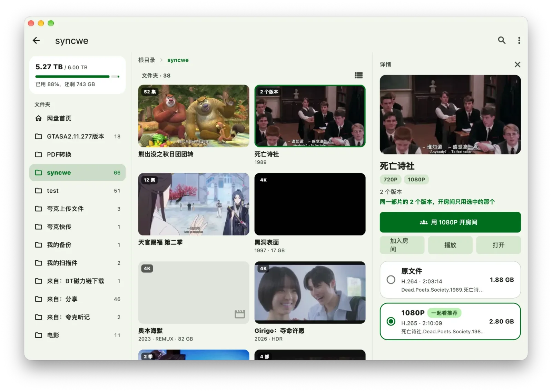Select the 720P quality chip
552x392 pixels.
[391, 179]
